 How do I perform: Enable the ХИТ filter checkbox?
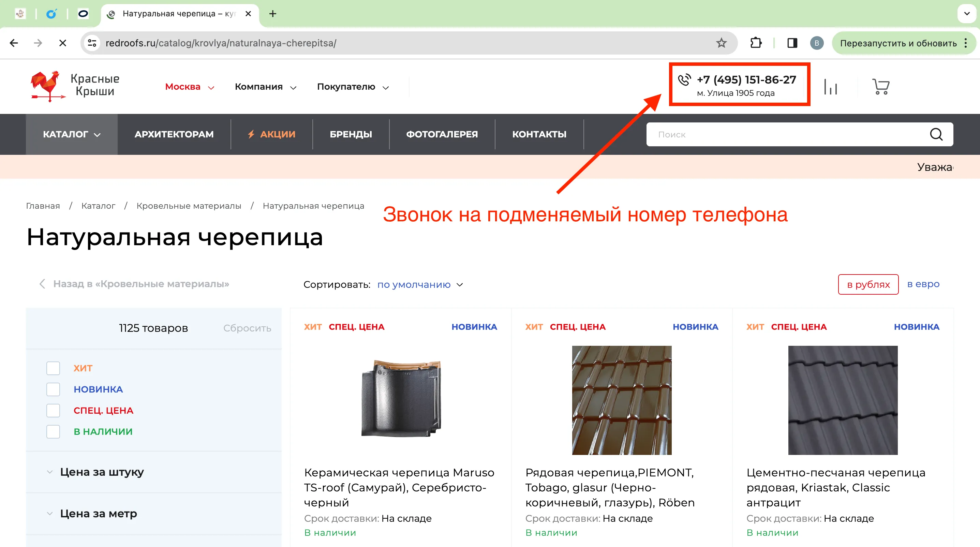tap(53, 368)
